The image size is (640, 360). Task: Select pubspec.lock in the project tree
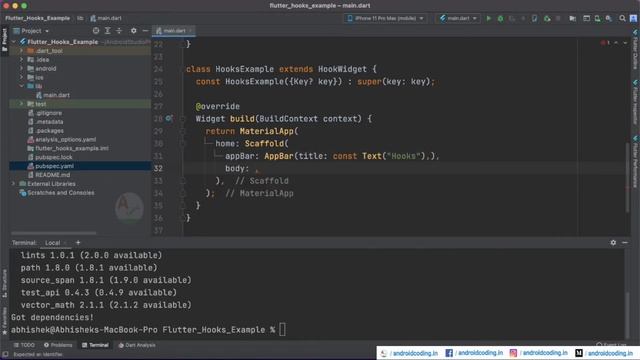pos(50,157)
